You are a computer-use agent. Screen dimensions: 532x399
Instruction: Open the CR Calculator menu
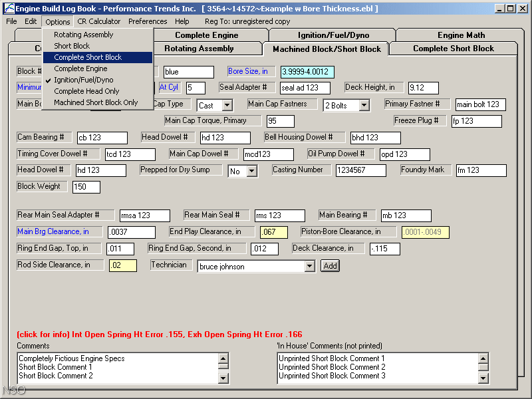(98, 21)
